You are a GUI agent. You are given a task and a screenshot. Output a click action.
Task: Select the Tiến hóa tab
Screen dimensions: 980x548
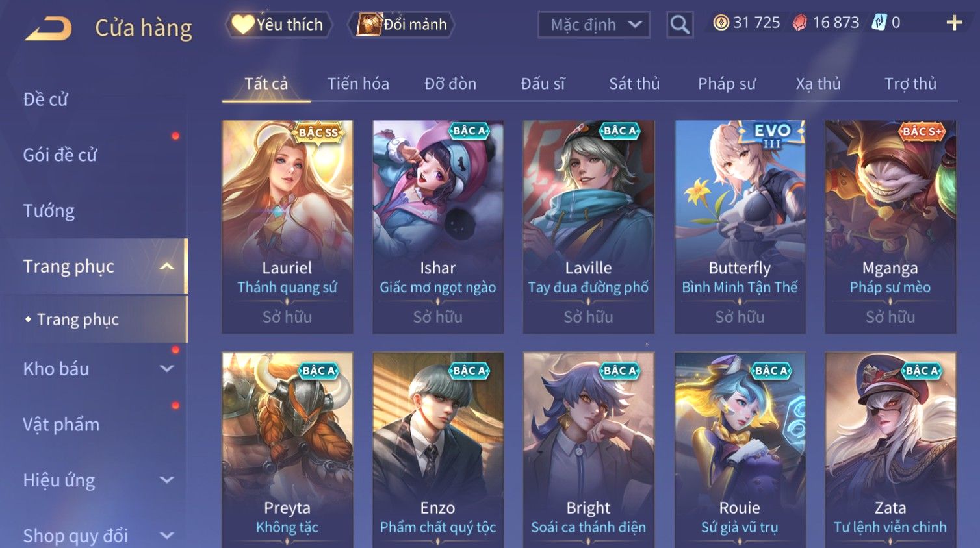[x=358, y=84]
